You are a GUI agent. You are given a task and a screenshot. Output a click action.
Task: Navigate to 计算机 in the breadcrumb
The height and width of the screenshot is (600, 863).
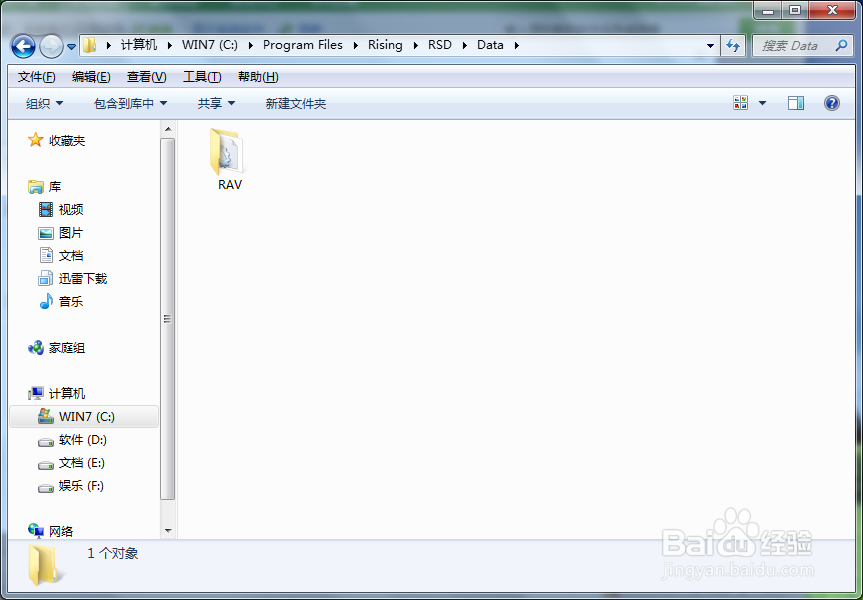pyautogui.click(x=139, y=45)
